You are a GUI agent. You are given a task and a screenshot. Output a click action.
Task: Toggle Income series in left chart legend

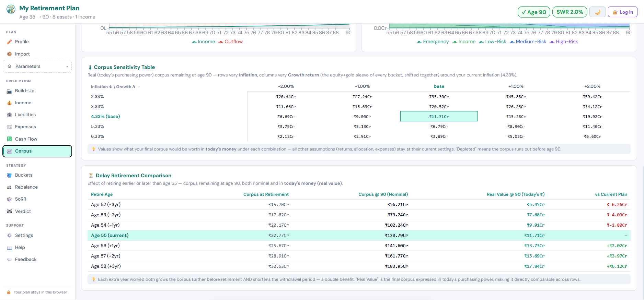[x=203, y=42]
